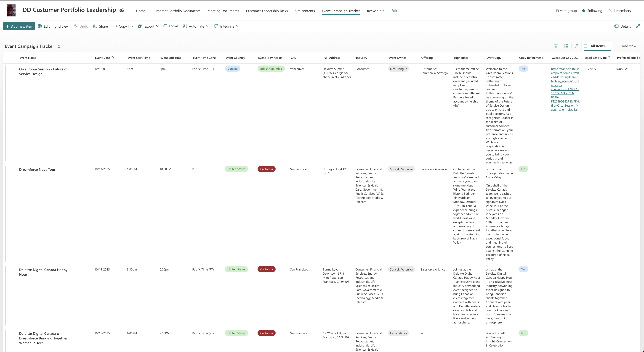Click Event Country column header
Screen dimensions: 644x352
coord(235,58)
